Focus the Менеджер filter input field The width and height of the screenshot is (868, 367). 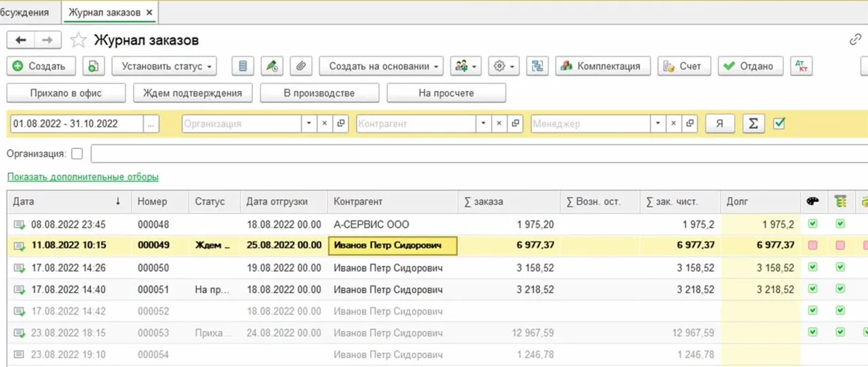point(591,123)
